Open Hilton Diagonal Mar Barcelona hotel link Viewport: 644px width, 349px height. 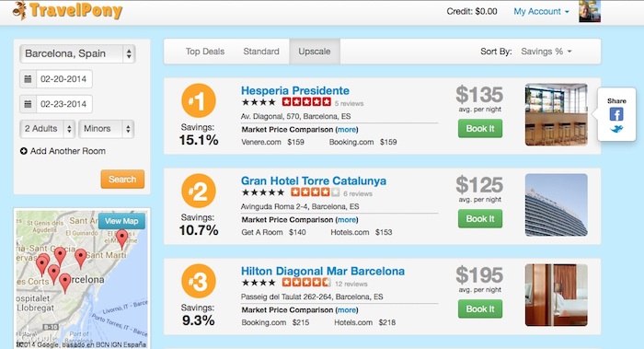(323, 272)
